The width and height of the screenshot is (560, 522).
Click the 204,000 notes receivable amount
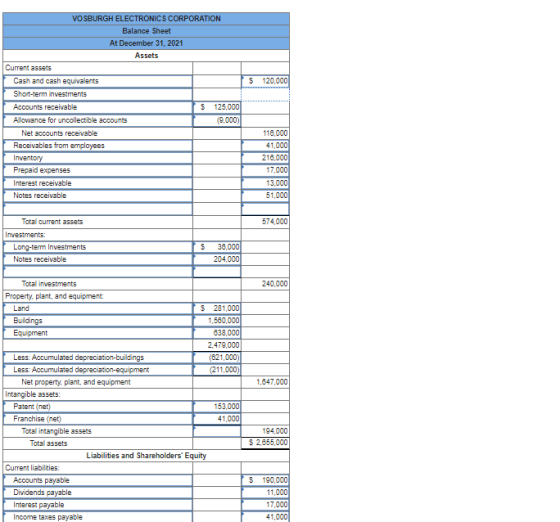pos(217,259)
